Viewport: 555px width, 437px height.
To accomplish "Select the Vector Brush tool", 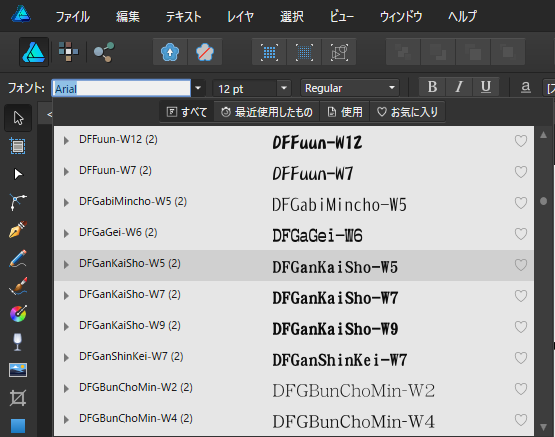I will 18,286.
